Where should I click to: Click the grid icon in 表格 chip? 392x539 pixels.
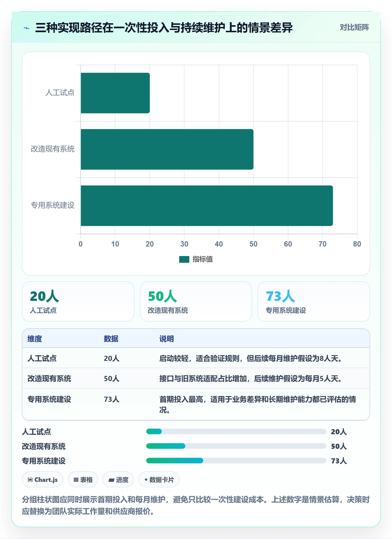coord(76,480)
